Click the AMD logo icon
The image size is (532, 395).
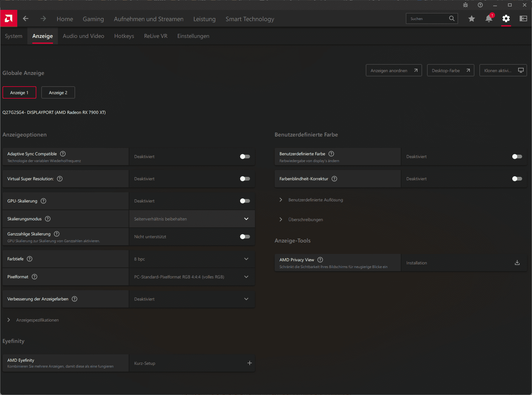click(9, 18)
